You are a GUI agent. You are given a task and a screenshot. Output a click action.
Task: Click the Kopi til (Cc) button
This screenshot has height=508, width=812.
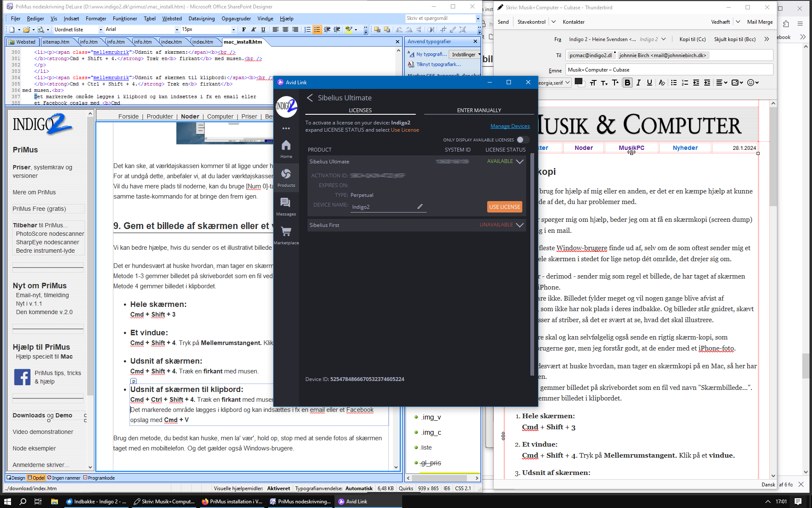pos(692,39)
